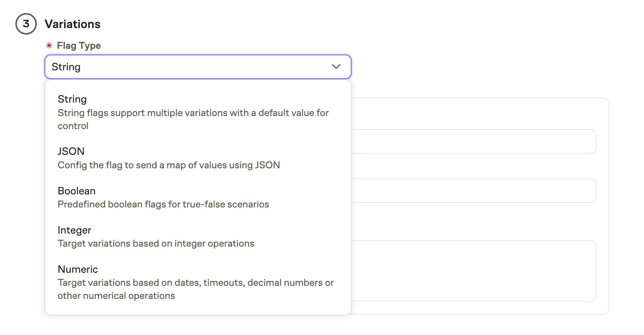Click the red required asterisk
The width and height of the screenshot is (644, 335).
coord(49,46)
